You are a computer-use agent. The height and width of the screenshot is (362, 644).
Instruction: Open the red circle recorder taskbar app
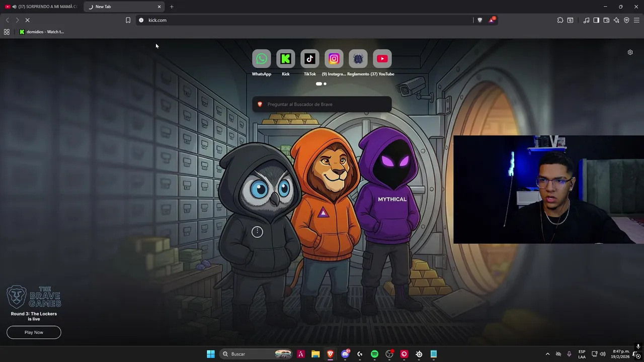tap(404, 354)
